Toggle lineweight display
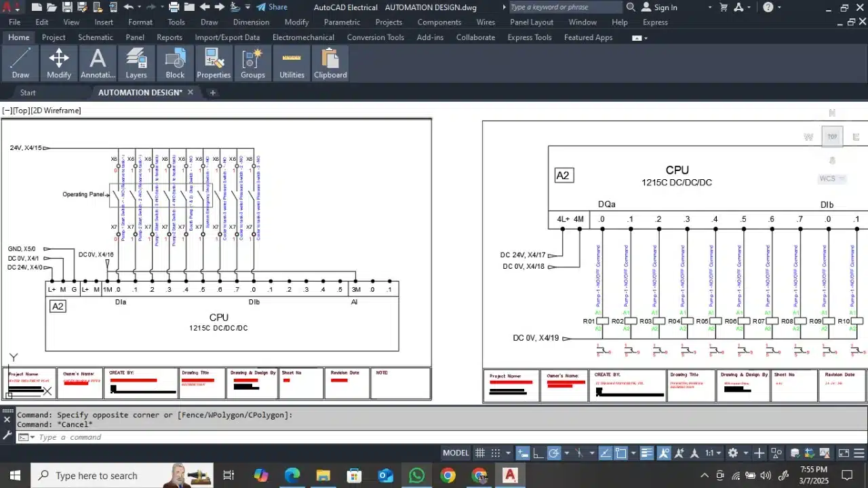This screenshot has height=488, width=868. 646,453
